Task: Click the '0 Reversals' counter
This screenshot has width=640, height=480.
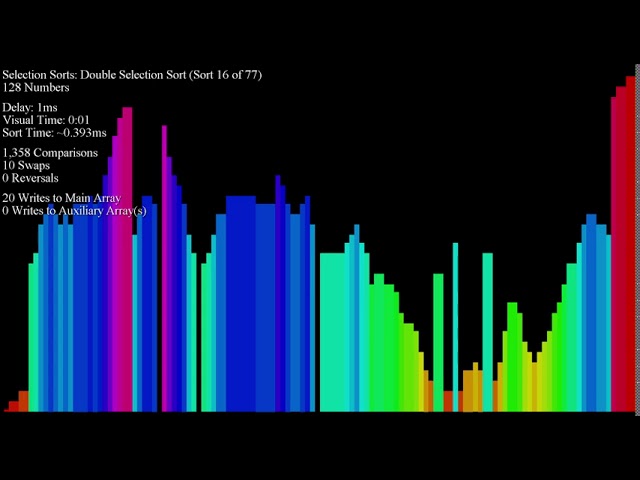Action: pos(30,178)
